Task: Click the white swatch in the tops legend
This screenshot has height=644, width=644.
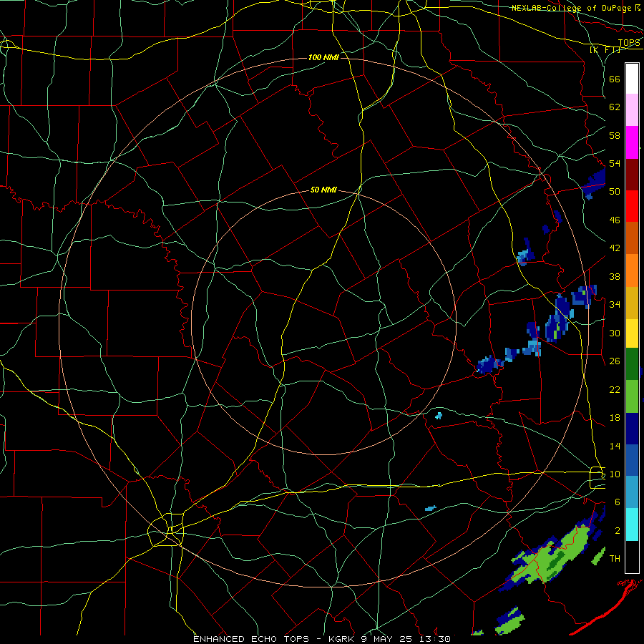Action: pyautogui.click(x=632, y=79)
